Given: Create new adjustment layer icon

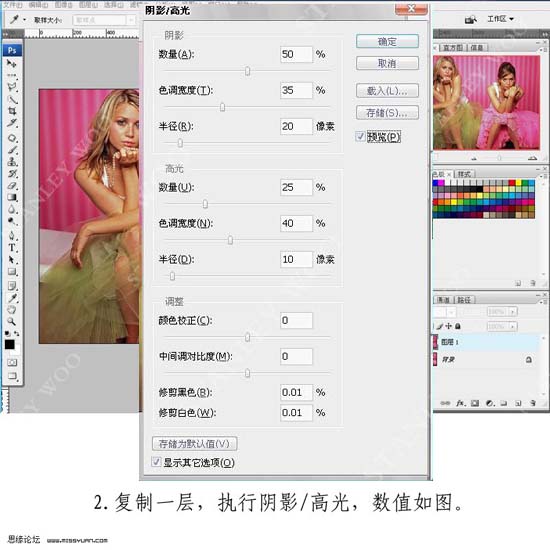Looking at the screenshot, I should click(x=490, y=403).
